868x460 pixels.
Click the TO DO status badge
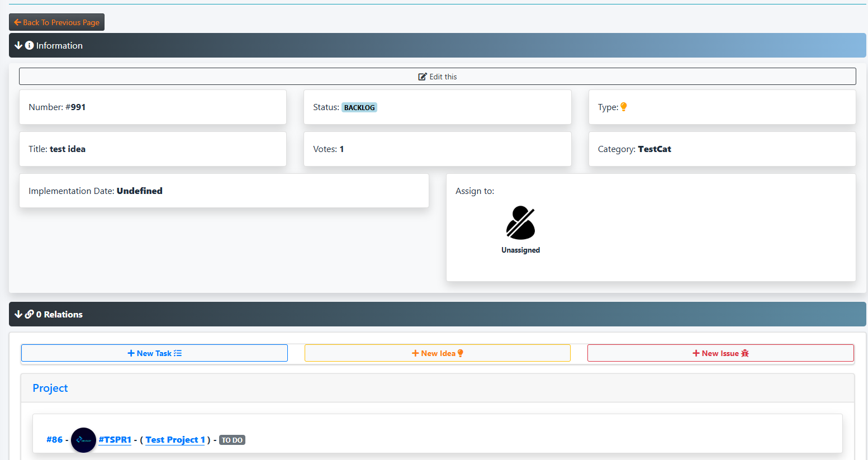click(232, 440)
